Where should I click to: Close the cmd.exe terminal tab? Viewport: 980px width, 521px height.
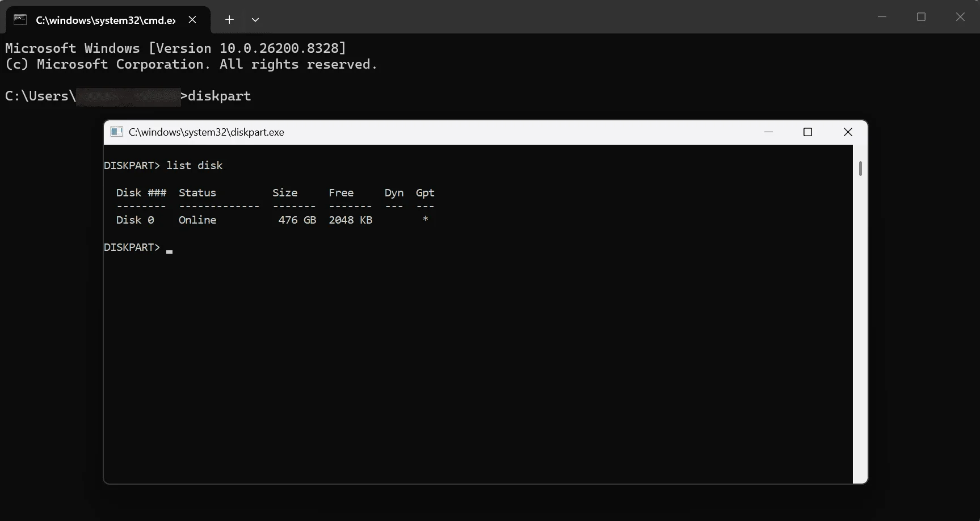(x=192, y=20)
